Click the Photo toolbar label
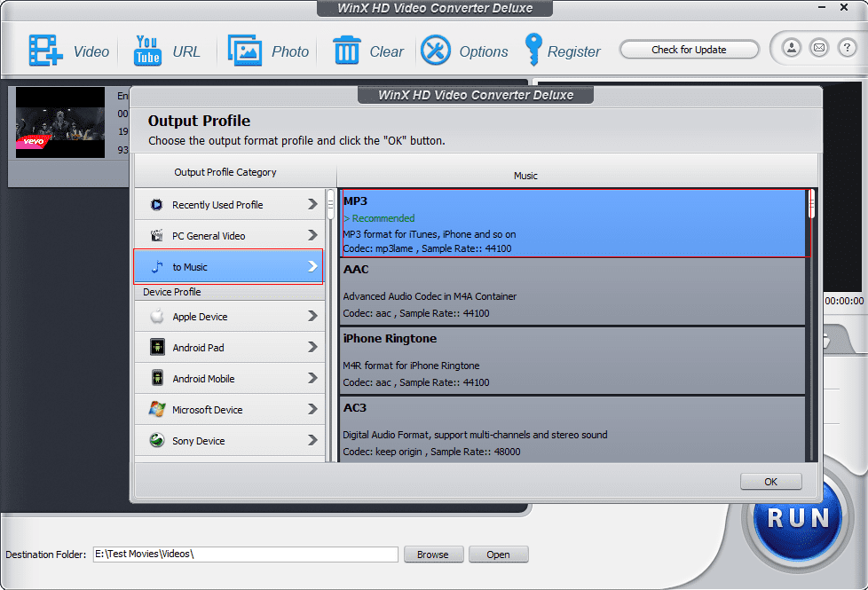This screenshot has width=868, height=590. [x=290, y=51]
